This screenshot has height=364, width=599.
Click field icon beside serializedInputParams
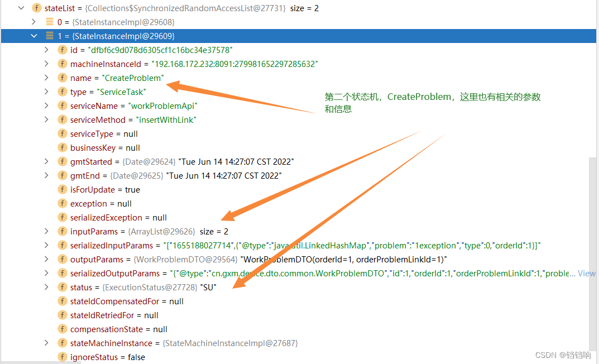click(63, 245)
